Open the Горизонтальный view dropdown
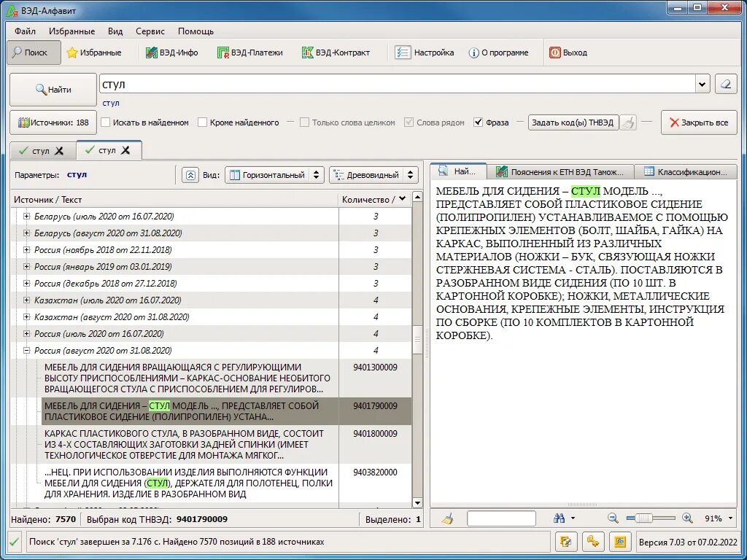The image size is (747, 560). click(274, 175)
